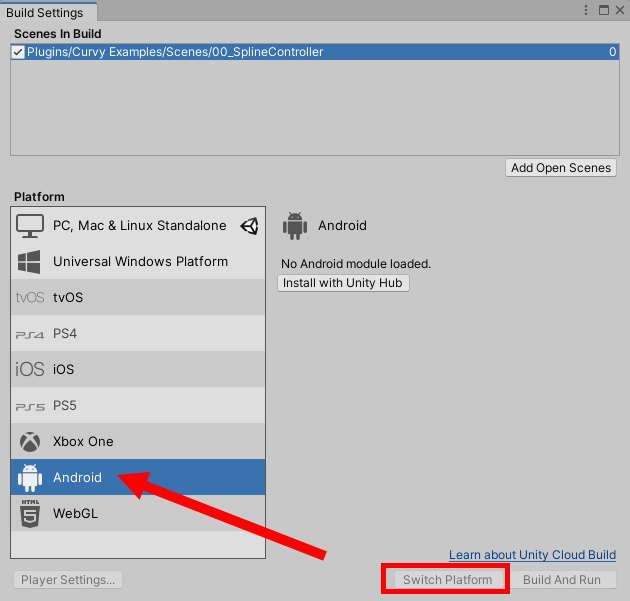Screen dimensions: 630x601
Task: Close the Build Settings window
Action: tap(620, 10)
